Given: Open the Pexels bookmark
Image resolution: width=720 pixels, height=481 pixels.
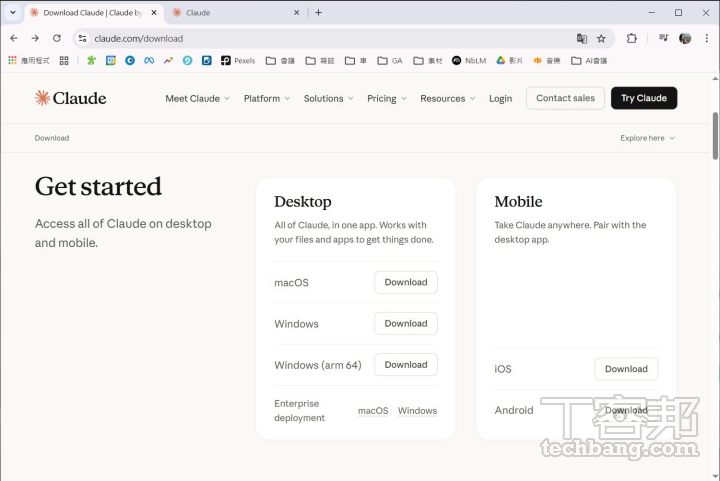Looking at the screenshot, I should (x=238, y=61).
